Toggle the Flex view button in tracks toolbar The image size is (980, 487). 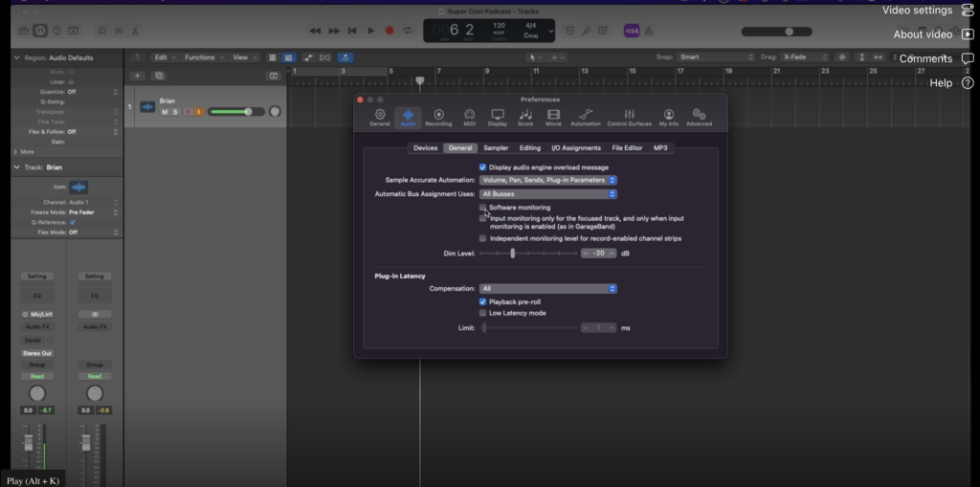click(x=325, y=57)
